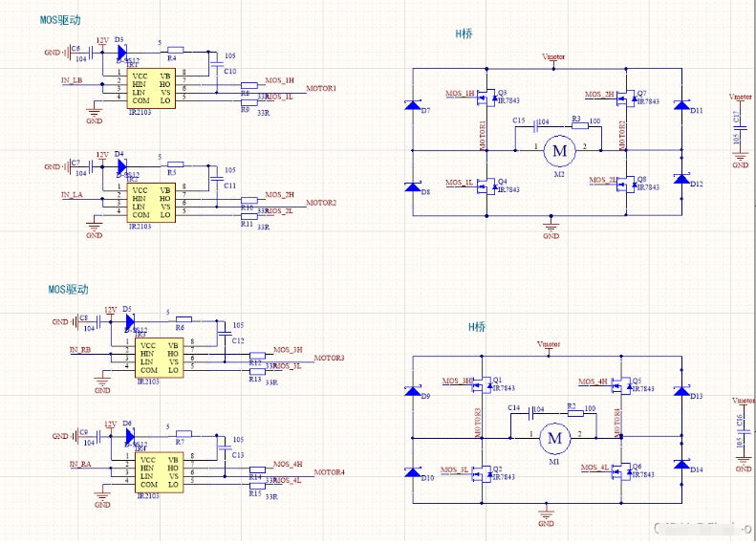Select MOSFET Q8 symbol
The image size is (756, 545).
coord(626,185)
